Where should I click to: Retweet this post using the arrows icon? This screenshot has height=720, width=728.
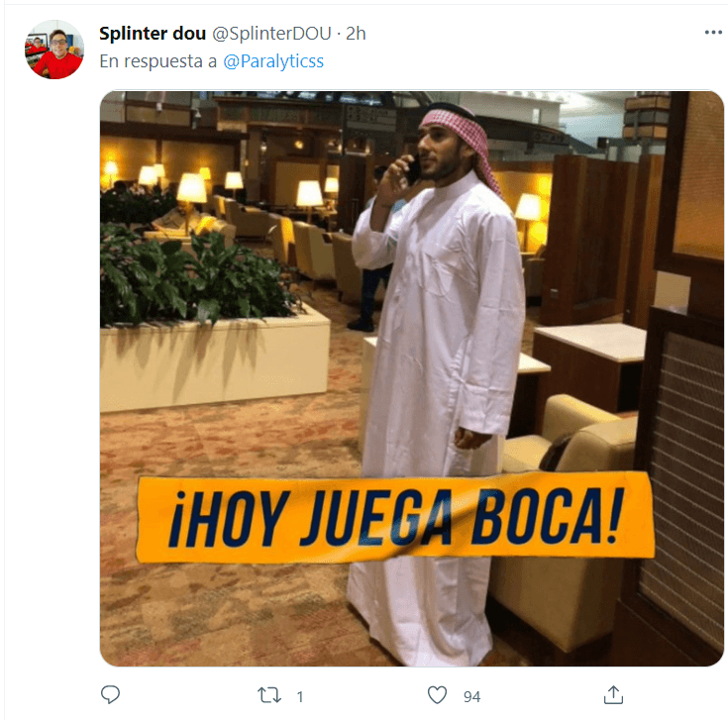269,695
